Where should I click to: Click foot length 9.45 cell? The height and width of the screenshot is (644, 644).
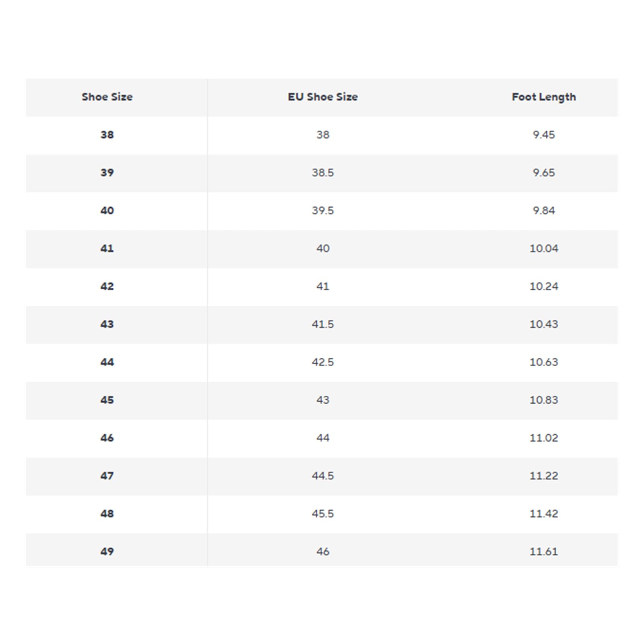pyautogui.click(x=544, y=135)
